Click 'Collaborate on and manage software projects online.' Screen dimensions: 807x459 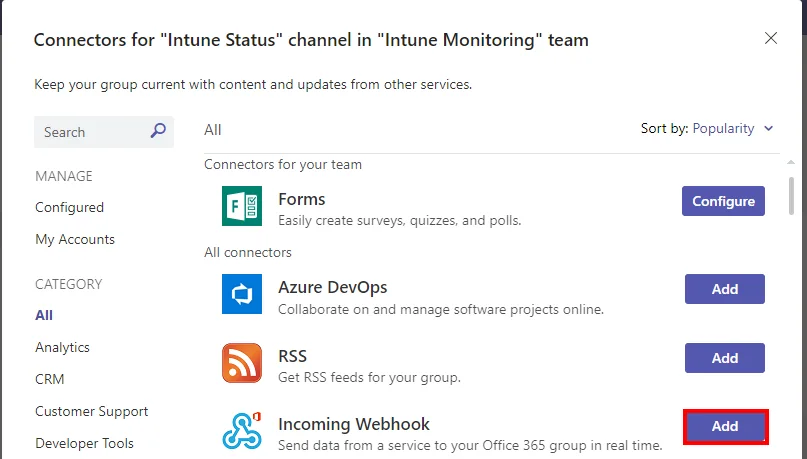point(441,309)
